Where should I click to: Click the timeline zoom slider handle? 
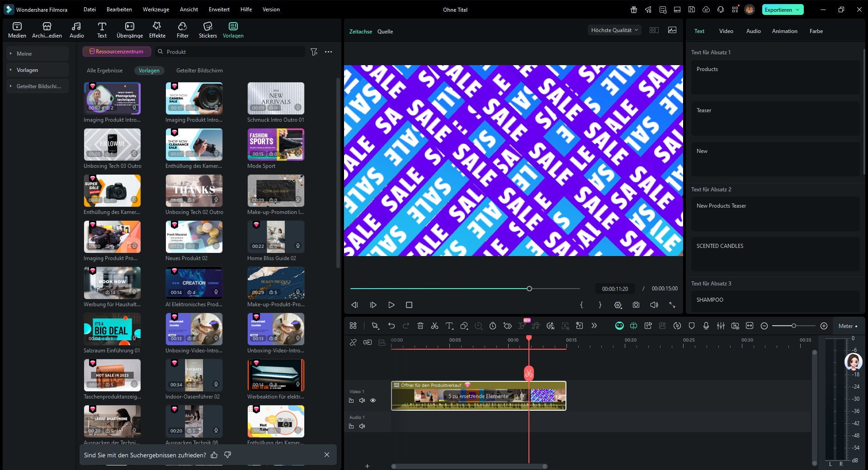793,326
